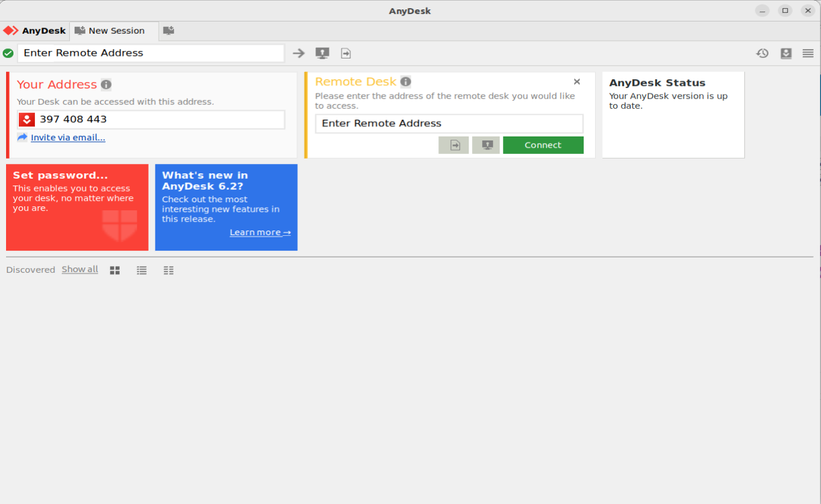Click the blue share arrow beside Invite via email

(x=22, y=137)
